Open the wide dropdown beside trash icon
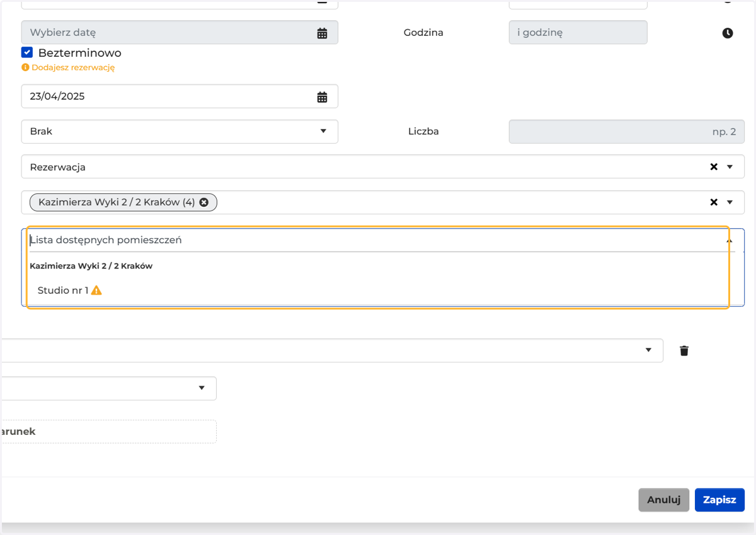This screenshot has width=756, height=535. (331, 350)
